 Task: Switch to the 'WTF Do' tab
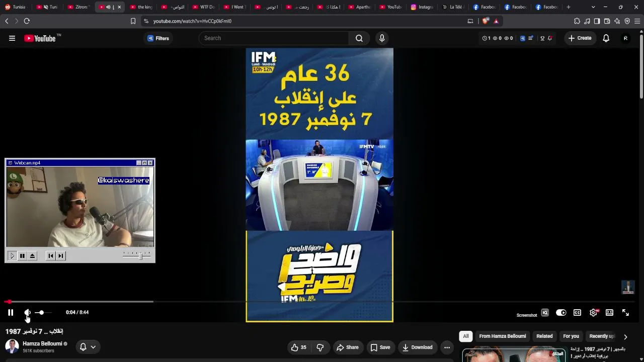(x=203, y=7)
